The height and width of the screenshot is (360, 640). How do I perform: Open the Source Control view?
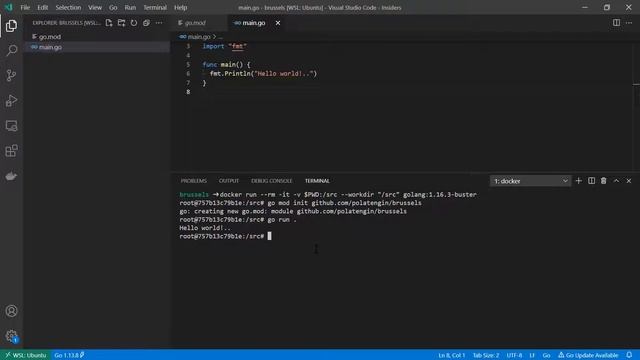11,76
